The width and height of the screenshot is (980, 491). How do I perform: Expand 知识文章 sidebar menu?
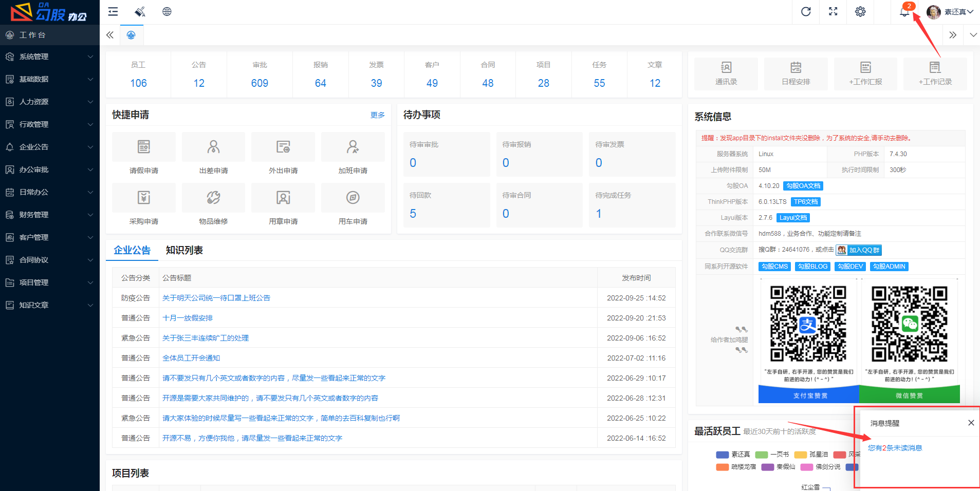coord(50,305)
